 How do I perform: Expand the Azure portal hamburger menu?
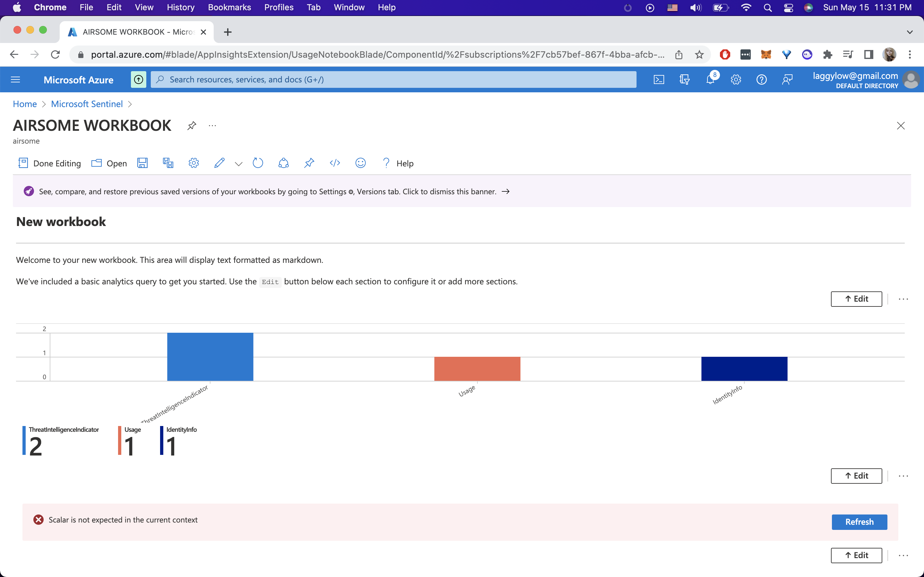(16, 79)
